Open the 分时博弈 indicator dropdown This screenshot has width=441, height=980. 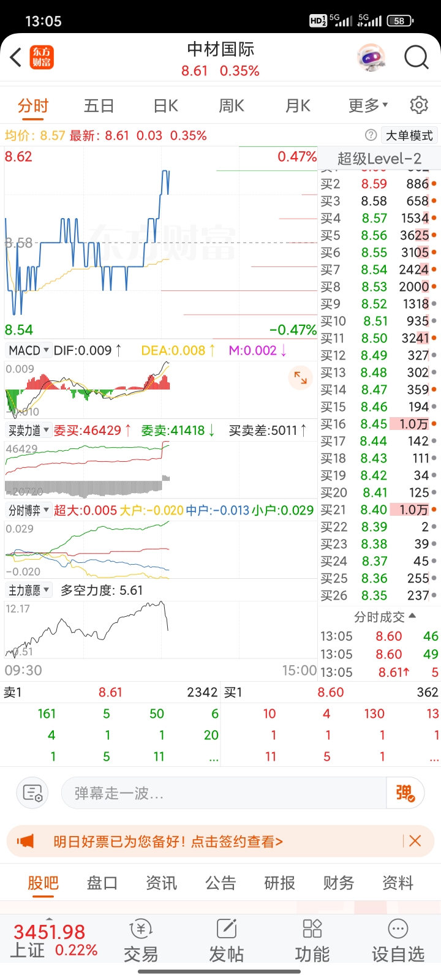coord(28,510)
